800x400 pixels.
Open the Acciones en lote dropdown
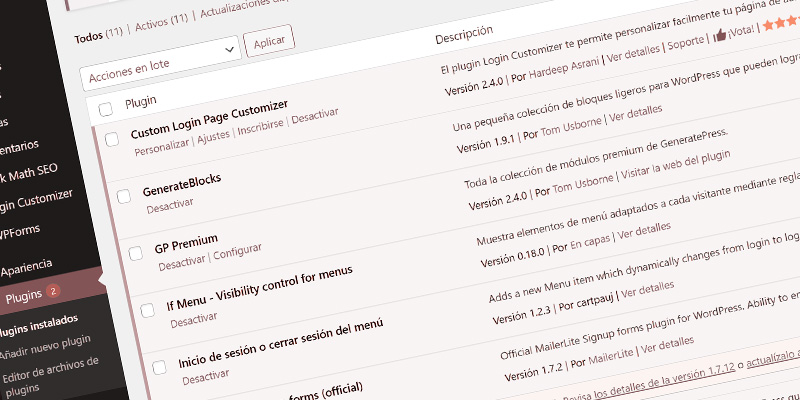[x=161, y=63]
